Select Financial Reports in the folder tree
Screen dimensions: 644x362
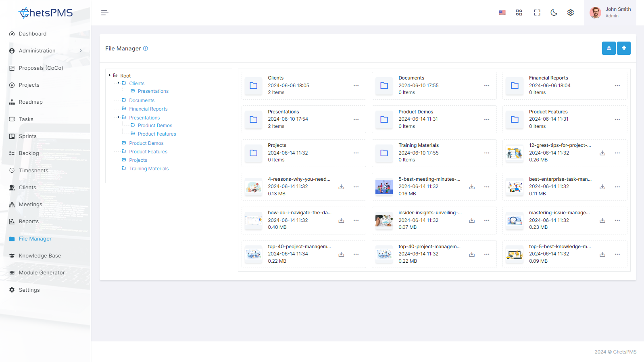coord(148,109)
